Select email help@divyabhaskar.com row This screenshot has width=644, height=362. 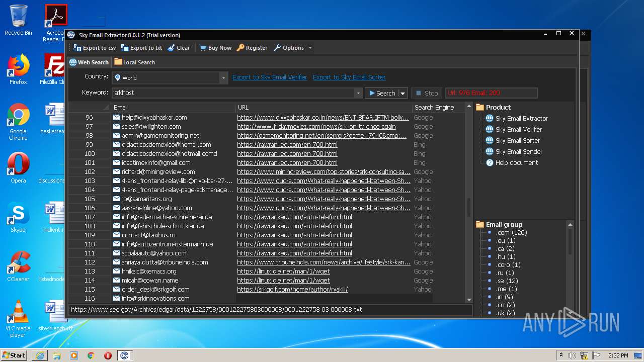tap(154, 118)
